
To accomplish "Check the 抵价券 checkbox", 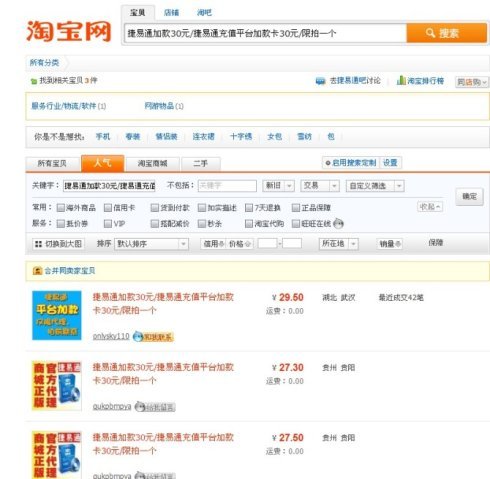I will 60,224.
